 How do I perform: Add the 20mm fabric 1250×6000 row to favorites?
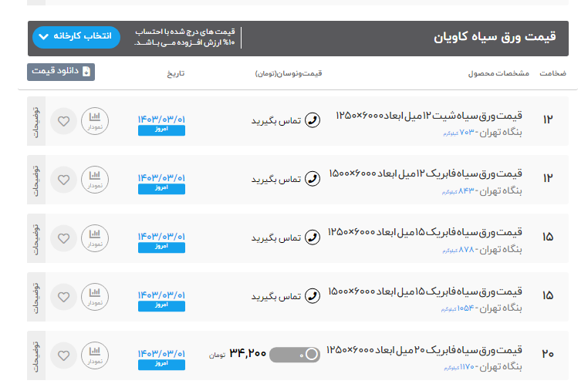pyautogui.click(x=64, y=355)
